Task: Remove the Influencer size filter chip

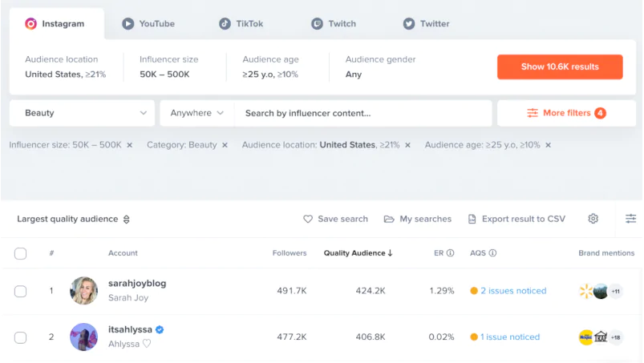Action: tap(130, 145)
